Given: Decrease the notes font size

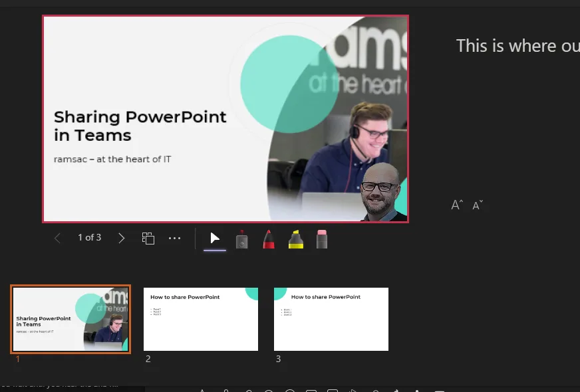Looking at the screenshot, I should 477,205.
